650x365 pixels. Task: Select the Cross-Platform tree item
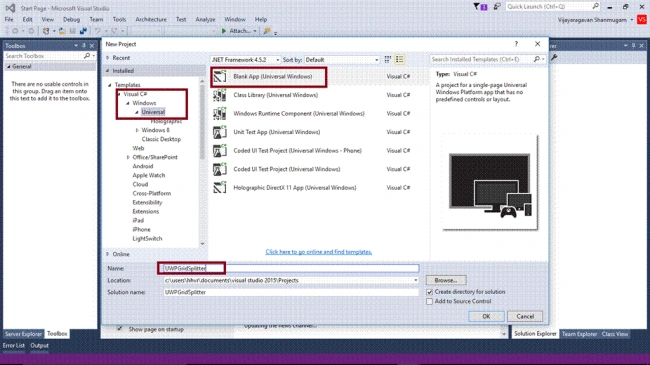pos(152,194)
